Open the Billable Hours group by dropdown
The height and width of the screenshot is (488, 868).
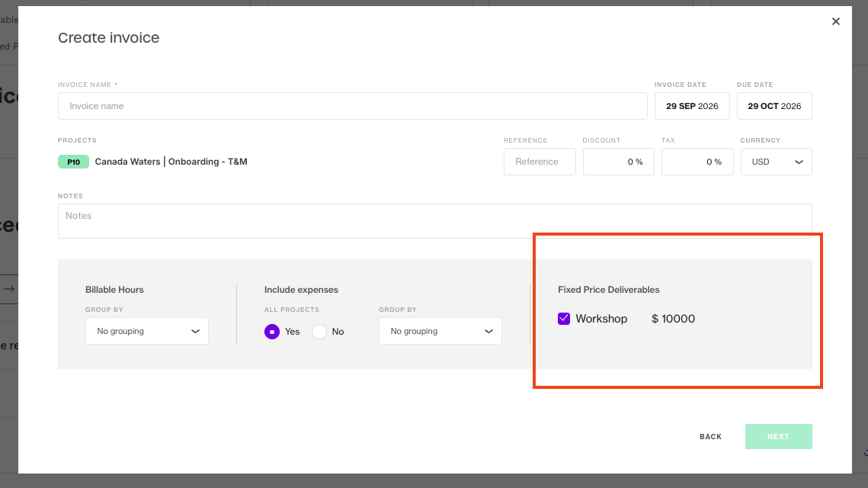[x=146, y=331]
